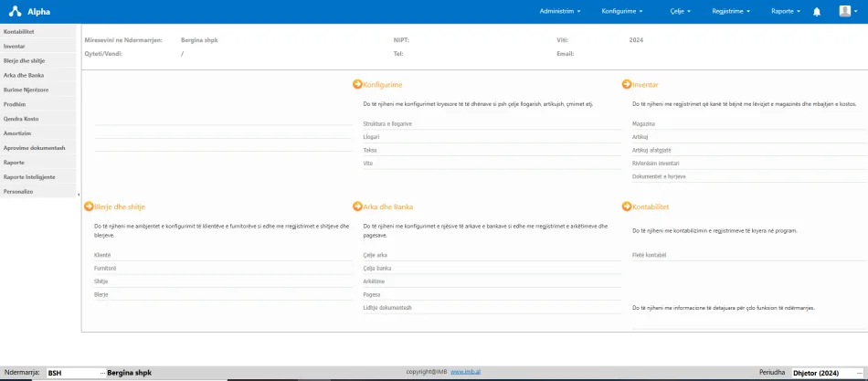Open the Blerje link
868x381 pixels.
click(x=101, y=294)
